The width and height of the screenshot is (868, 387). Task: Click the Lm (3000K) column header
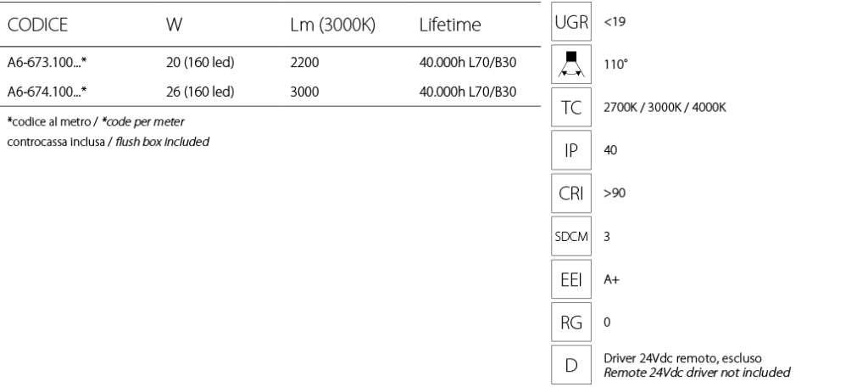coord(332,25)
